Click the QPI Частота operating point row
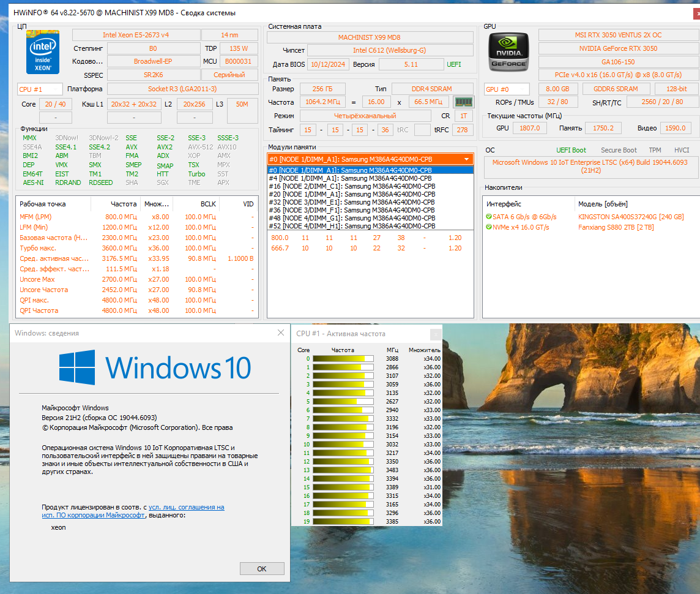The width and height of the screenshot is (700, 594). click(x=137, y=310)
